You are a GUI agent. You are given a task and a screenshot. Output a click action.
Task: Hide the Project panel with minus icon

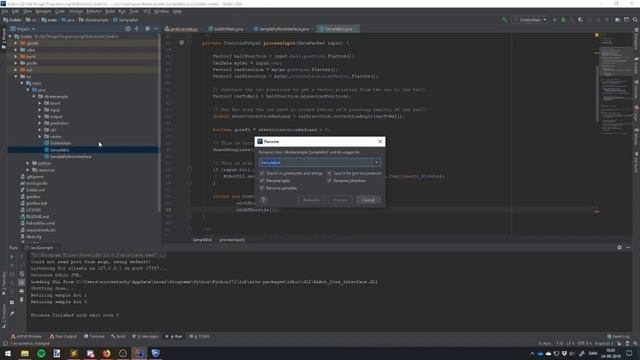[x=156, y=29]
